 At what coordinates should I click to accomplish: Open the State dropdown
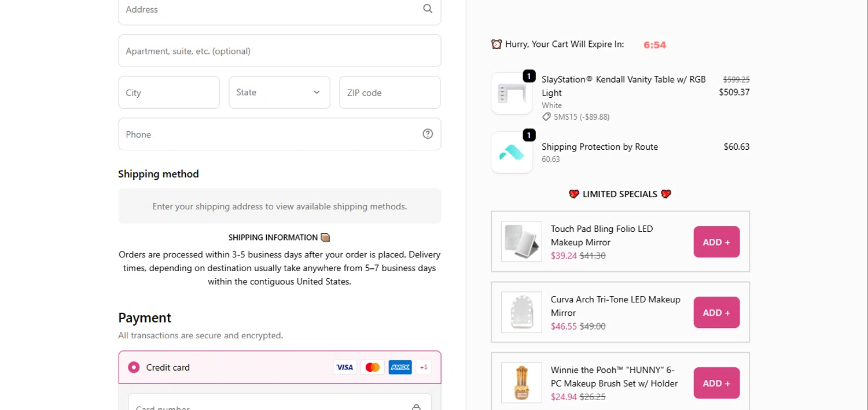pyautogui.click(x=279, y=93)
